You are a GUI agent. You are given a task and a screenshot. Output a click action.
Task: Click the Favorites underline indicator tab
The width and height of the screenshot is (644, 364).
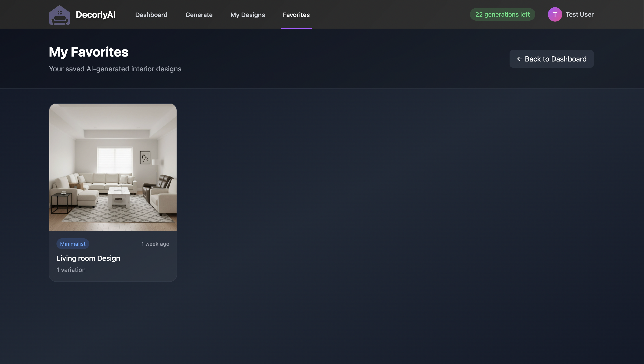[296, 28]
